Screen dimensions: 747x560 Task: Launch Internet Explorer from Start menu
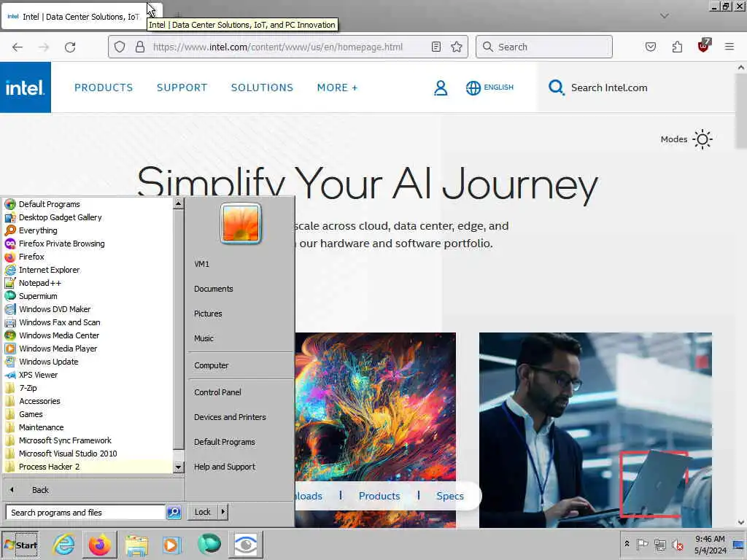[88, 270]
